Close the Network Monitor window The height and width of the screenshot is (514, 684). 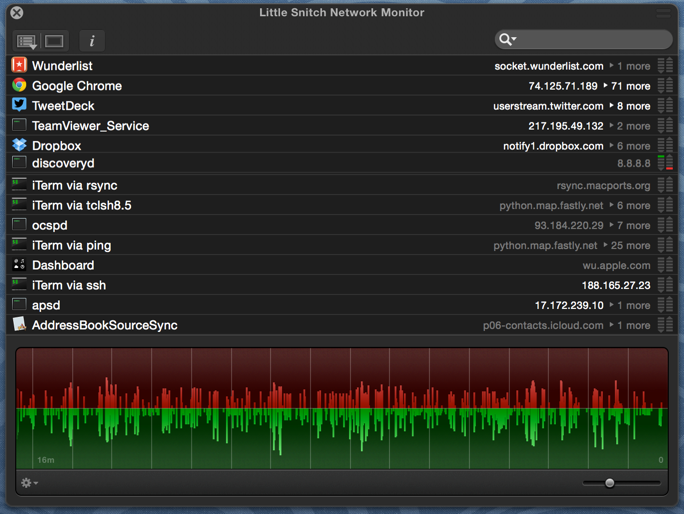coord(17,13)
